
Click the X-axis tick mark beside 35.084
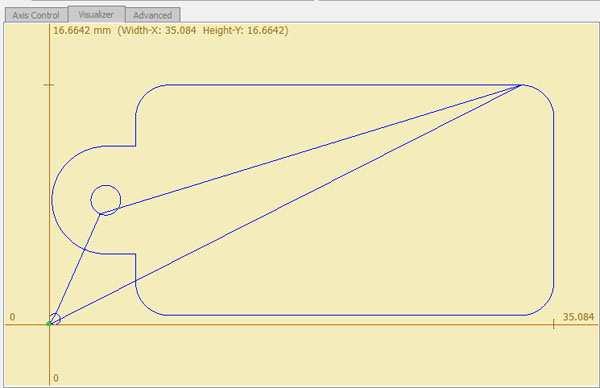tap(553, 324)
